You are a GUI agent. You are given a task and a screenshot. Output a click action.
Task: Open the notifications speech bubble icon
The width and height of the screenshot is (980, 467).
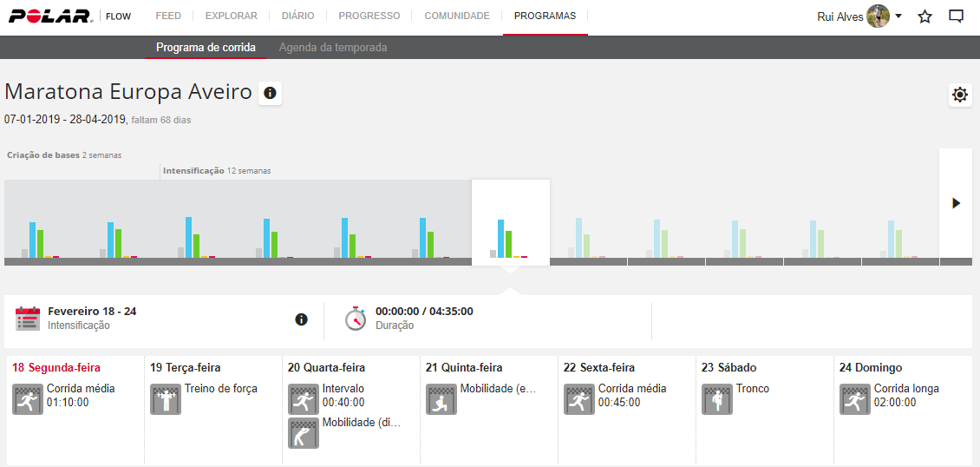coord(956,16)
